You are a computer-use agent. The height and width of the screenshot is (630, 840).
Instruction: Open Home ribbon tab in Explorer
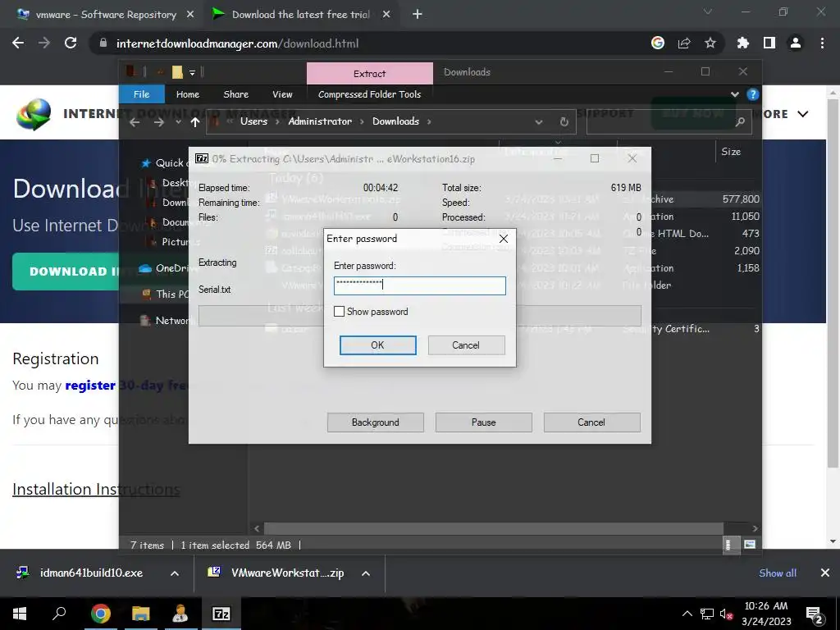188,94
